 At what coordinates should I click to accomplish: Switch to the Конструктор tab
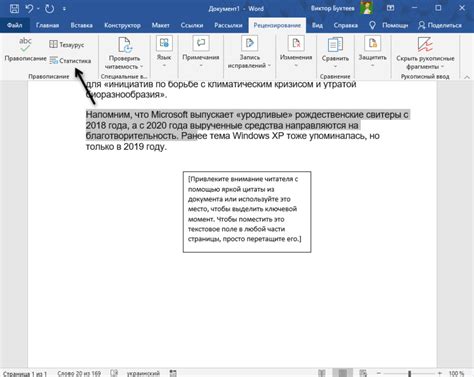122,25
